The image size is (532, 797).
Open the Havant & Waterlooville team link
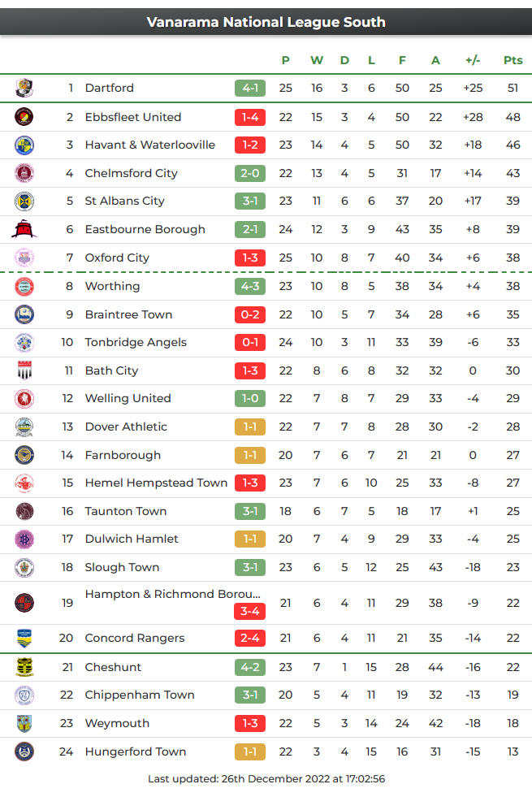tap(150, 145)
